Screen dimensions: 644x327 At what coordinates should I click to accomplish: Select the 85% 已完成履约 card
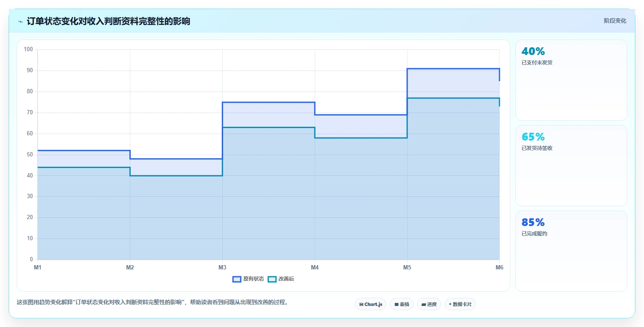[571, 251]
